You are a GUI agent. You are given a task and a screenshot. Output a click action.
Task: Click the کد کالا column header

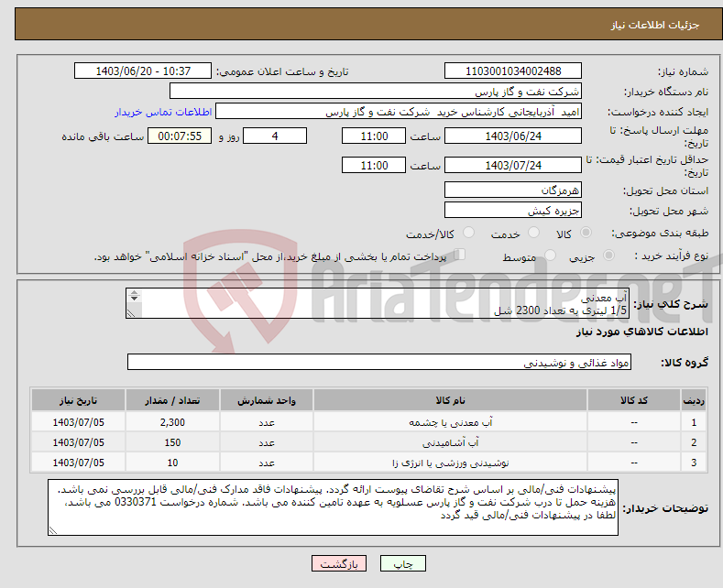pos(633,400)
